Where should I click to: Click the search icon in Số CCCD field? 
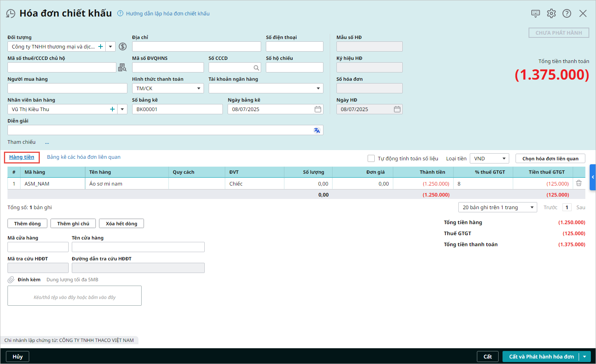tap(256, 68)
